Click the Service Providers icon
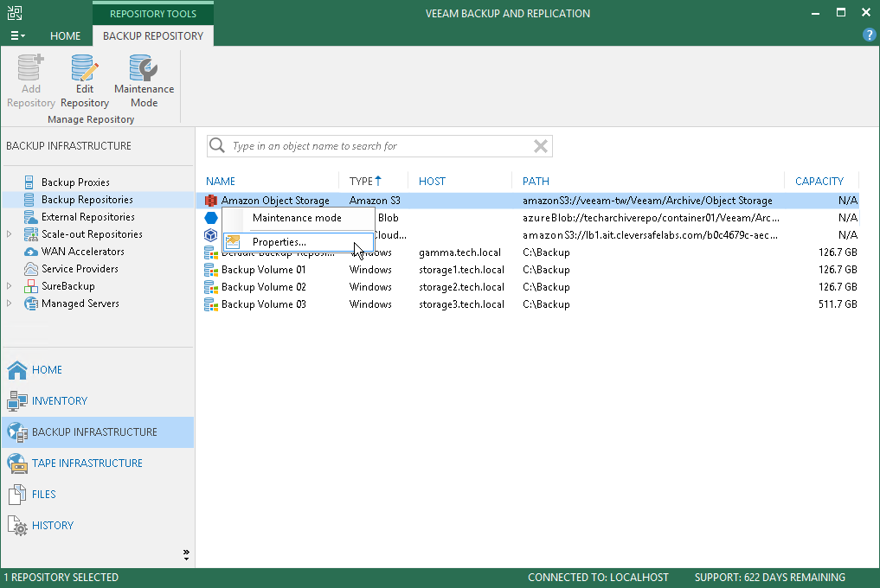This screenshot has height=588, width=880. (31, 269)
